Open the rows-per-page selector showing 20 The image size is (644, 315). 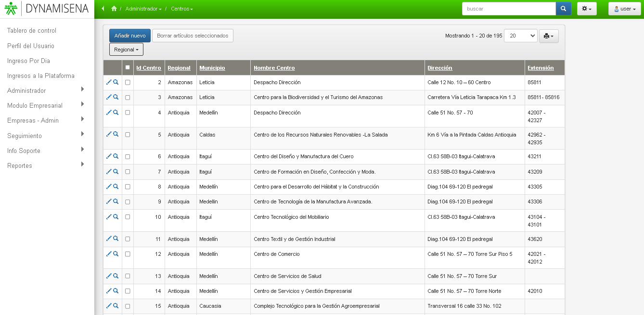pos(520,36)
